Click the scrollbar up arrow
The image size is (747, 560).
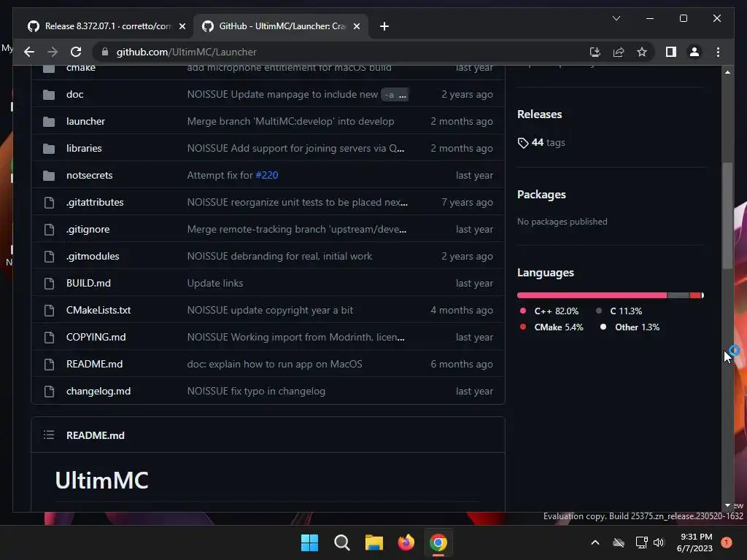727,72
